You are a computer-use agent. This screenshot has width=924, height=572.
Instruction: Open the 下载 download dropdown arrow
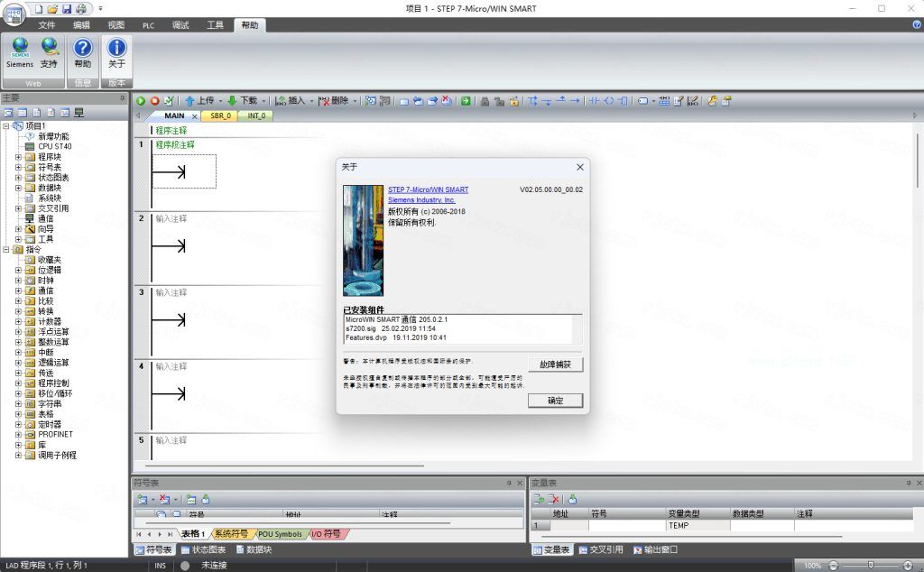(265, 101)
